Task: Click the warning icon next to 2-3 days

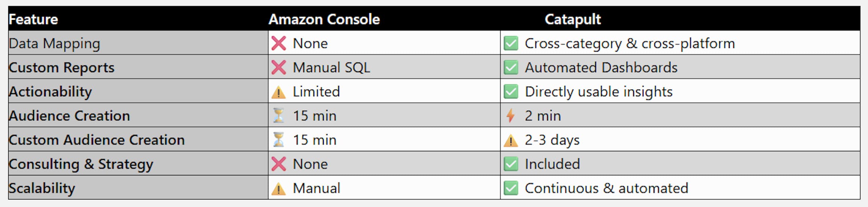Action: (511, 141)
